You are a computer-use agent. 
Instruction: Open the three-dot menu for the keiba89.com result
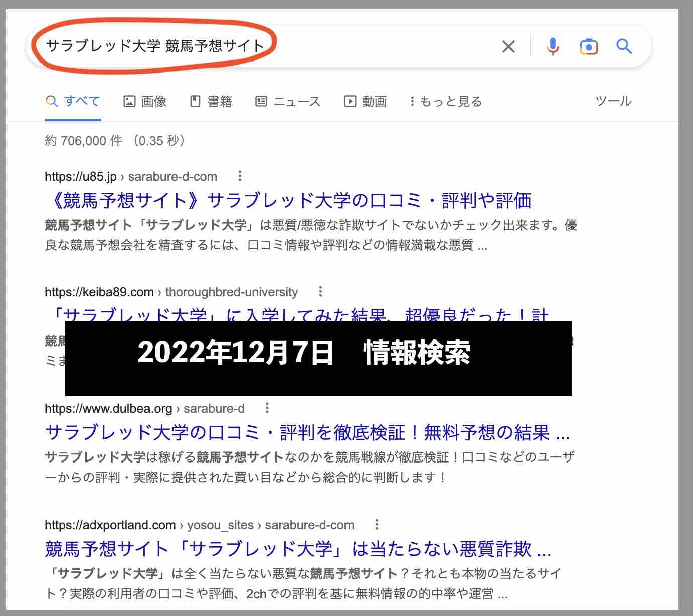tap(320, 291)
